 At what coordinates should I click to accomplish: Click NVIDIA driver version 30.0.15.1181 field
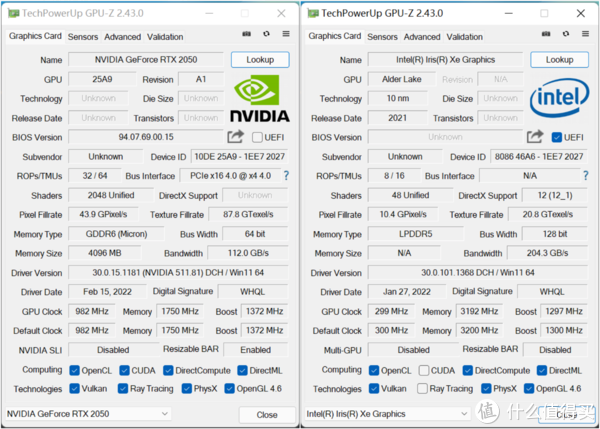click(x=178, y=272)
